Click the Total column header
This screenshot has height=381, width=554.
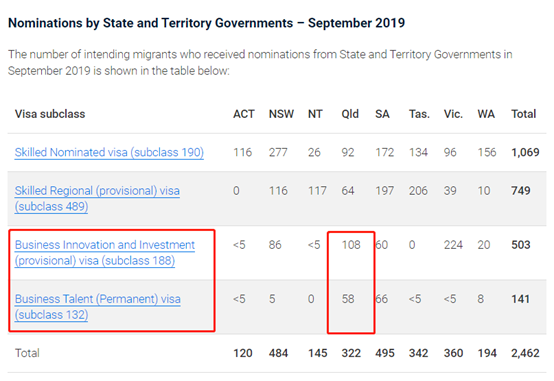[x=524, y=114]
